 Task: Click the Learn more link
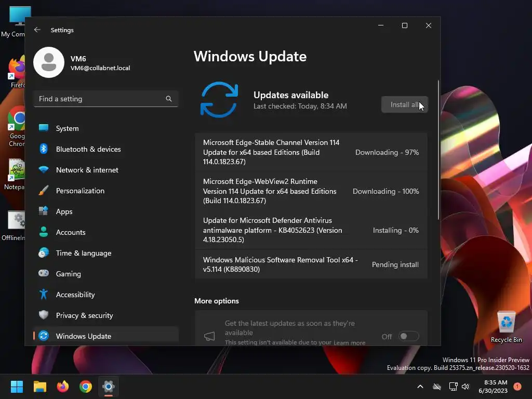click(349, 343)
